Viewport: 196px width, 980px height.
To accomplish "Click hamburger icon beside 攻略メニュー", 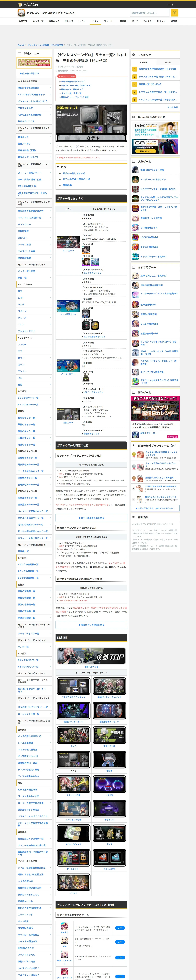I will click(19, 53).
